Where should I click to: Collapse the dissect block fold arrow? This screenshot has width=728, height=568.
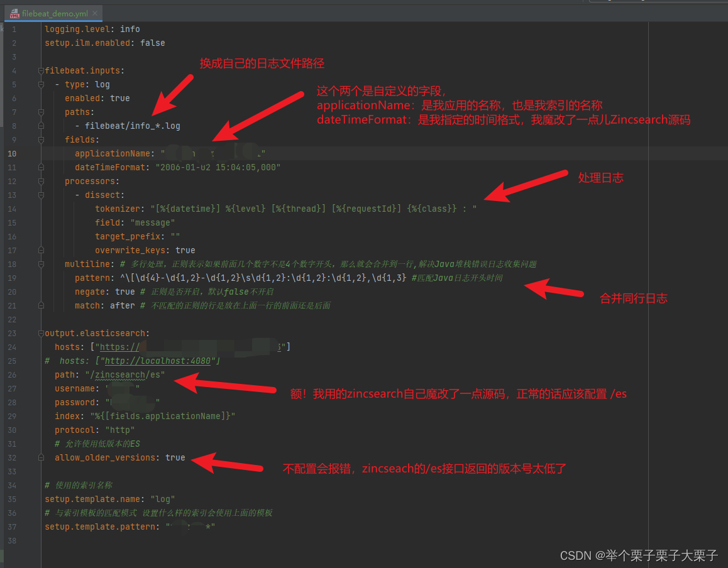(41, 195)
